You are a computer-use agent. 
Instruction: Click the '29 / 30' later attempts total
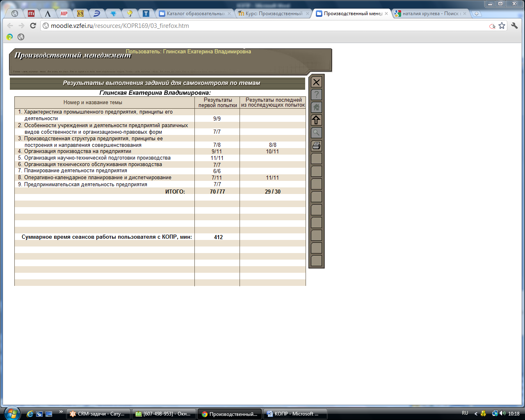273,192
